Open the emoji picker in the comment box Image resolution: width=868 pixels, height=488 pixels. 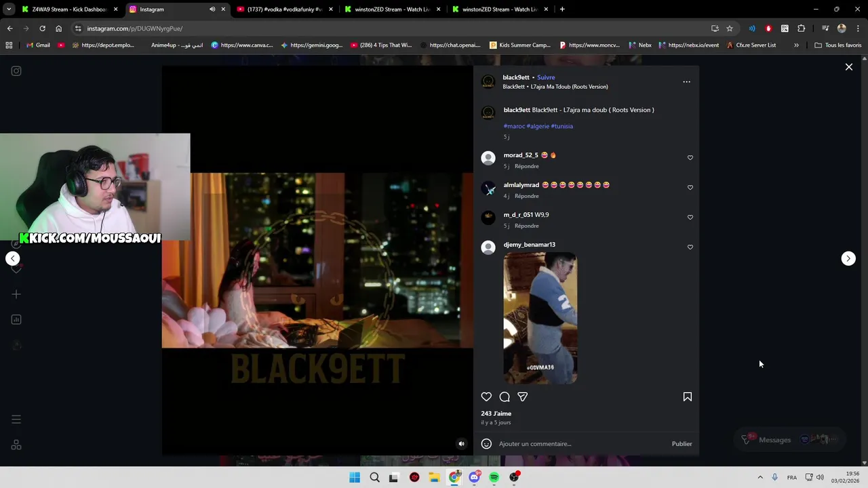486,444
